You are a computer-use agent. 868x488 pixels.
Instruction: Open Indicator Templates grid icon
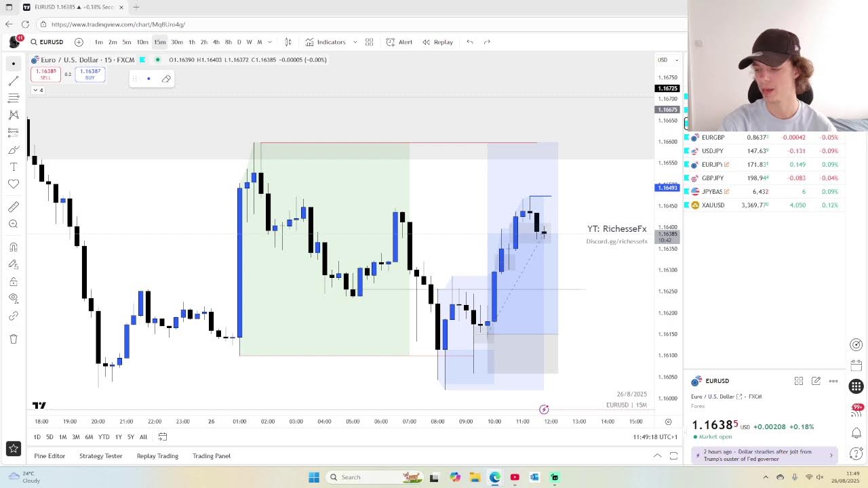369,42
